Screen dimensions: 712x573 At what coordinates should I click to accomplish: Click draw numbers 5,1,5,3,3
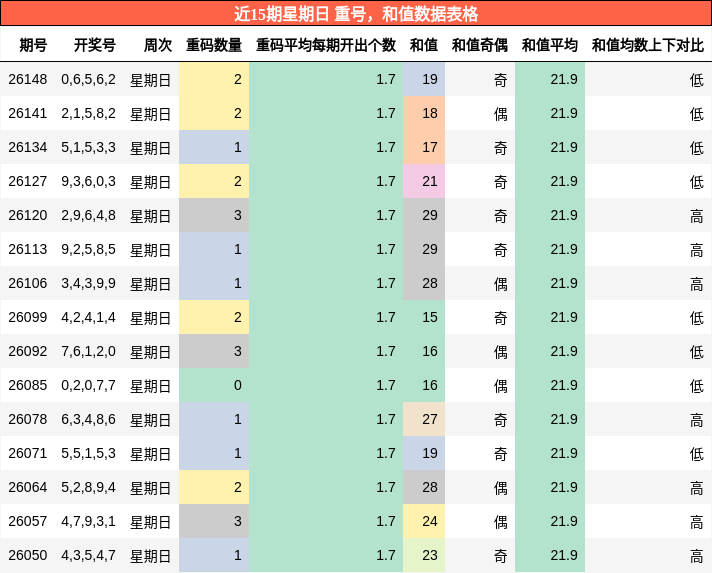89,148
